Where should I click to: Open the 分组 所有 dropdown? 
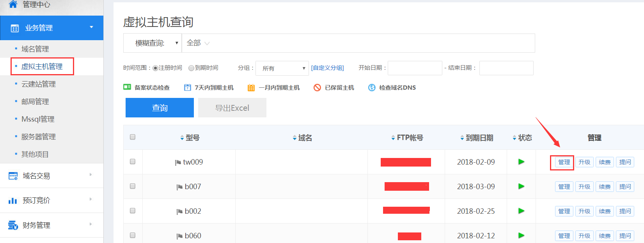(282, 68)
